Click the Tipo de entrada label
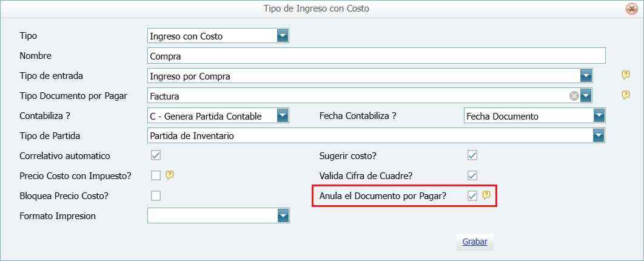 (x=51, y=76)
